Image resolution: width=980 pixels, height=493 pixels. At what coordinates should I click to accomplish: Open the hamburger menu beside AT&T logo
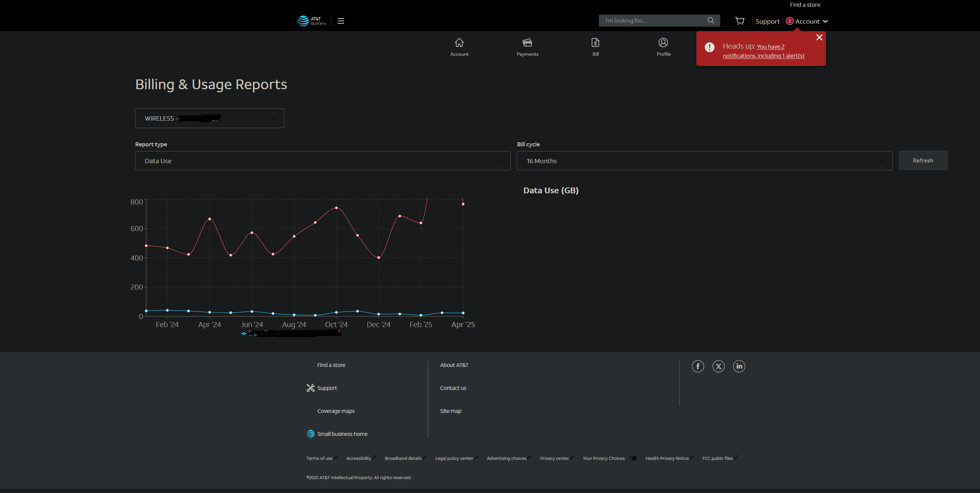[x=341, y=21]
